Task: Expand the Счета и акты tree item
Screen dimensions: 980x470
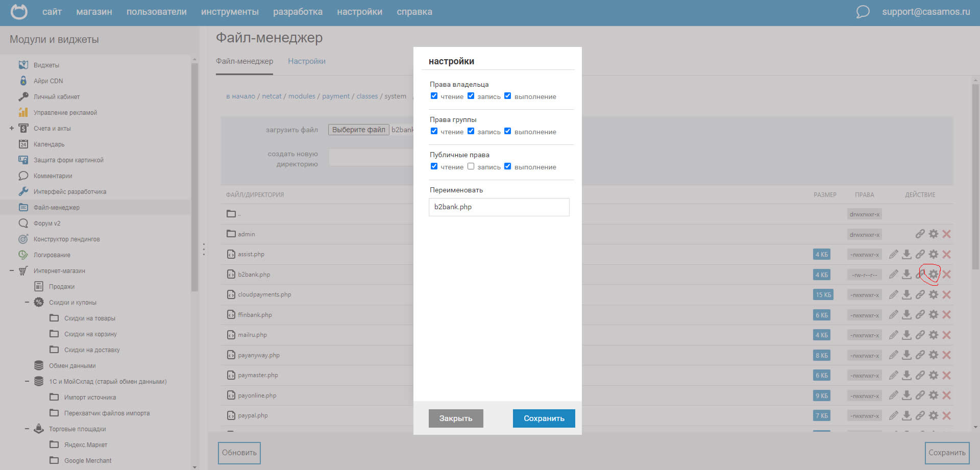Action: (x=12, y=129)
